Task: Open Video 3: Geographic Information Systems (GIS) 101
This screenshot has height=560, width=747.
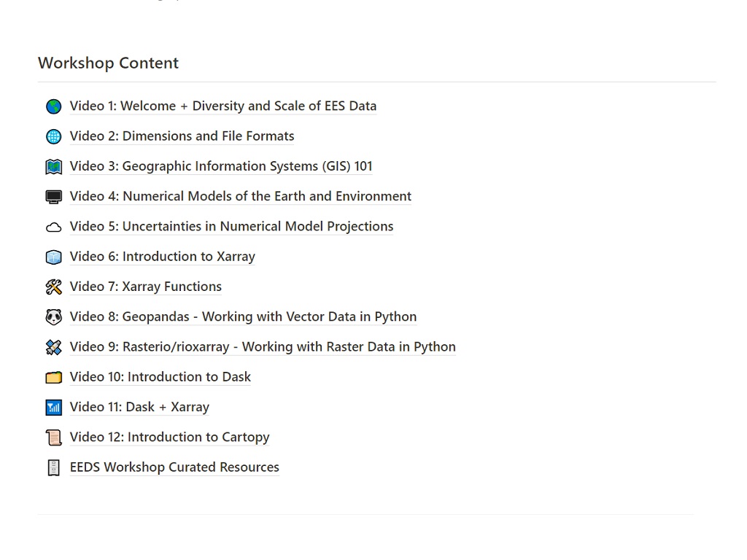Action: click(x=220, y=166)
